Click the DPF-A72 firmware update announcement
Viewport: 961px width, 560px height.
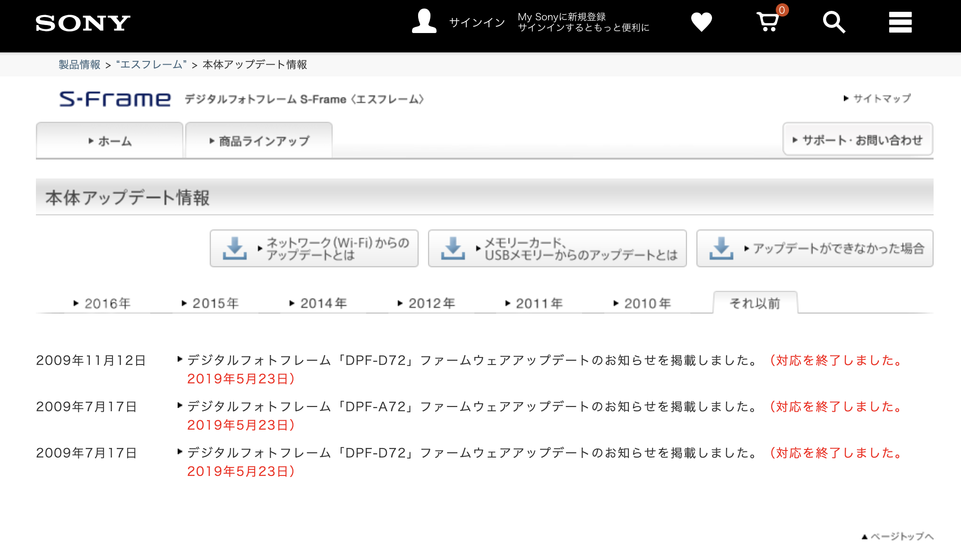(470, 406)
